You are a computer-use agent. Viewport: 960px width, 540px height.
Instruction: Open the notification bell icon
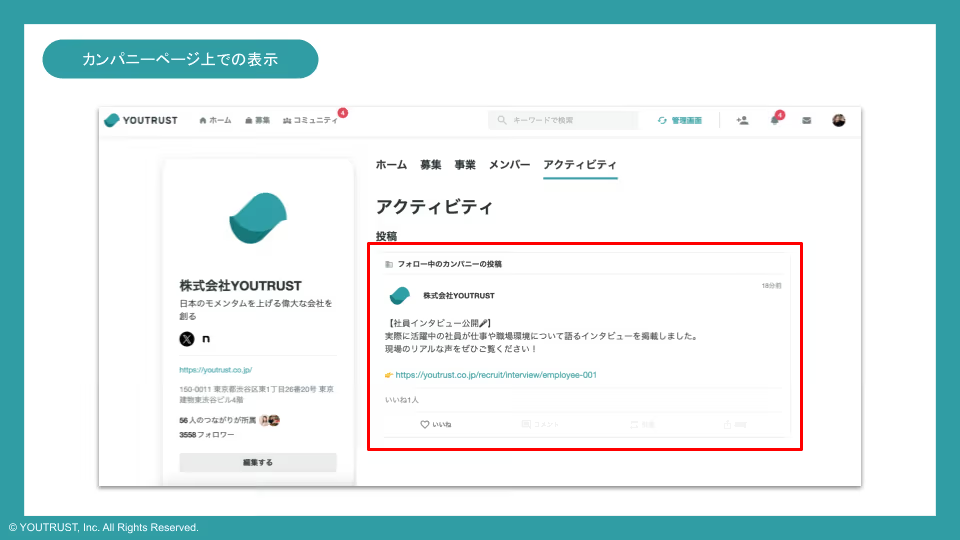[774, 121]
